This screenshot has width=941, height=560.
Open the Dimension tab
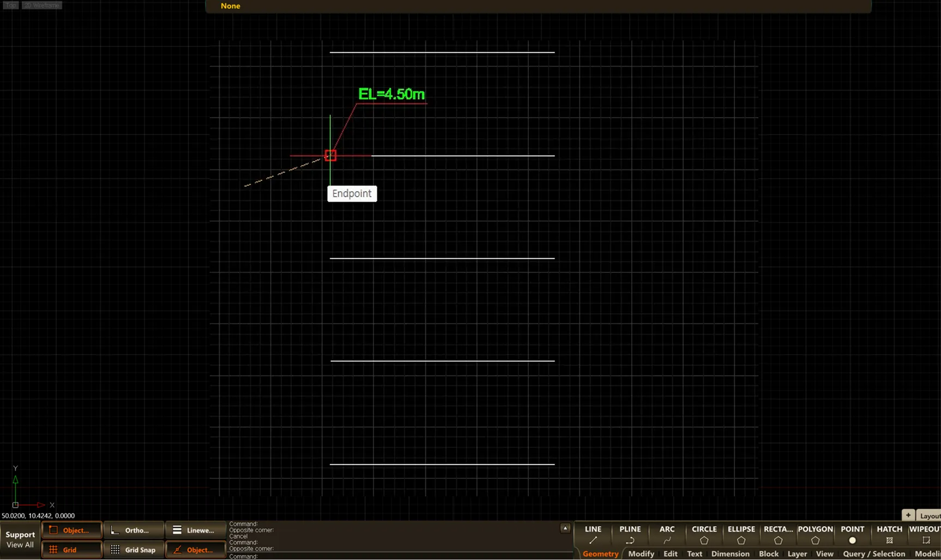pyautogui.click(x=731, y=553)
